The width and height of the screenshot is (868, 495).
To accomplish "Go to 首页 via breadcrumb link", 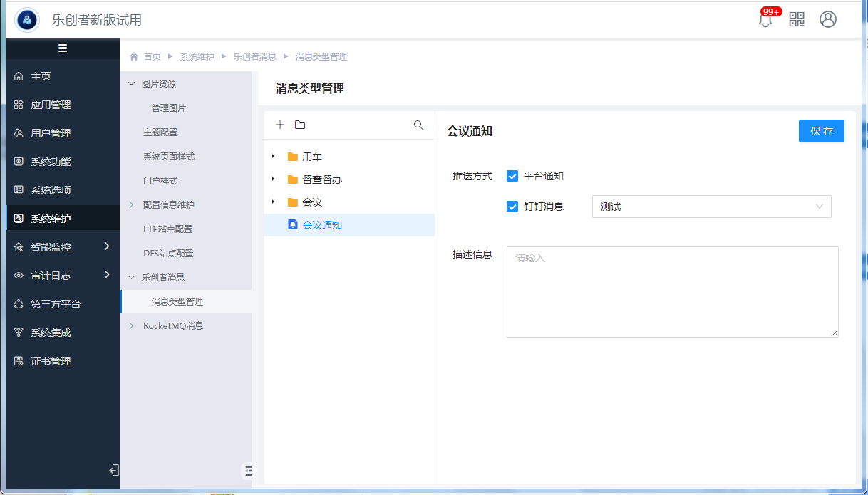I will pos(152,57).
